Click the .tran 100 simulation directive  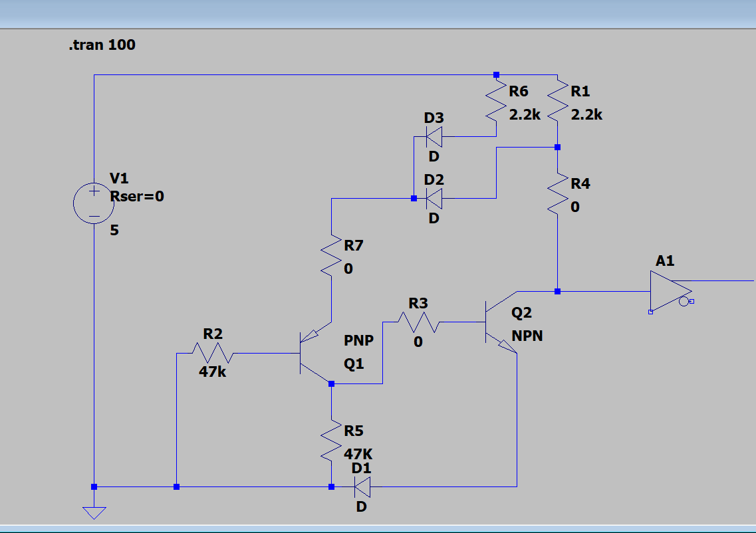102,45
